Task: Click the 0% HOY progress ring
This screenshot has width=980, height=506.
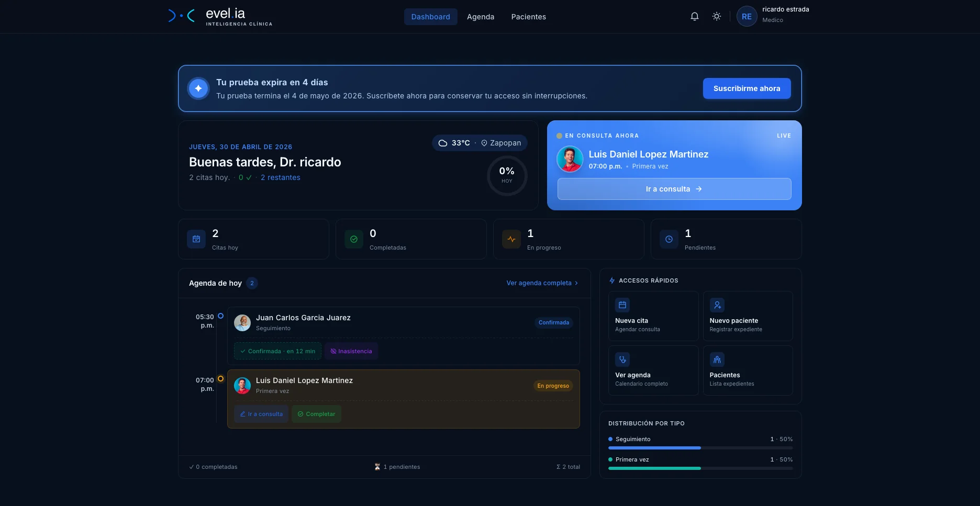Action: pos(507,175)
